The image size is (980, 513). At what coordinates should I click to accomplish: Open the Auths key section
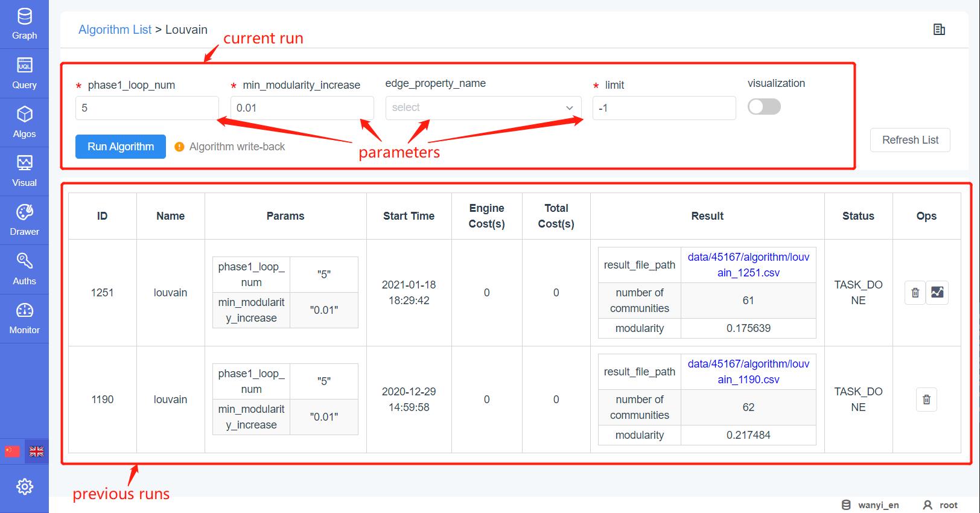24,270
